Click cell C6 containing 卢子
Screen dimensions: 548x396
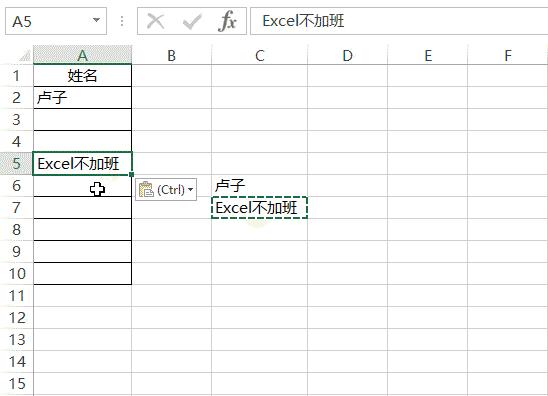(259, 186)
